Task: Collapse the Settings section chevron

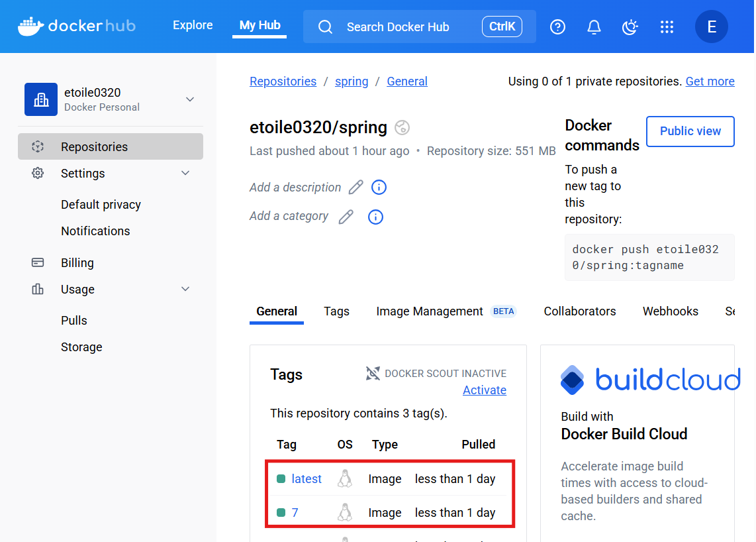Action: coord(185,173)
